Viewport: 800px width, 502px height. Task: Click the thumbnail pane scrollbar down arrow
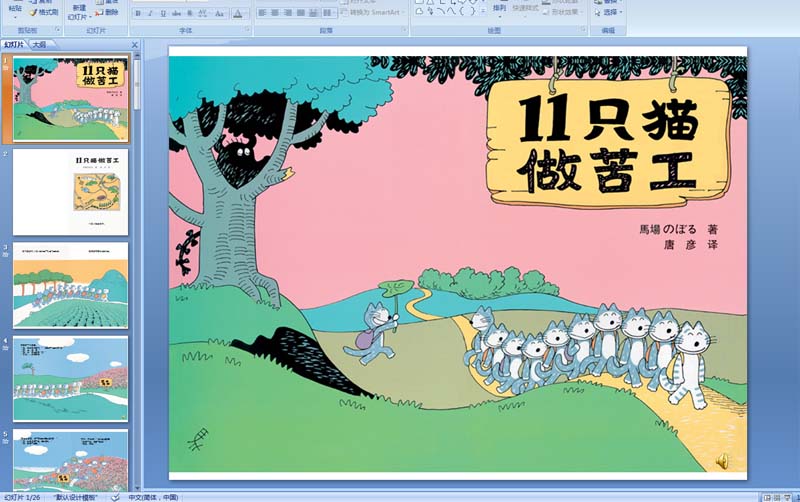[x=137, y=487]
